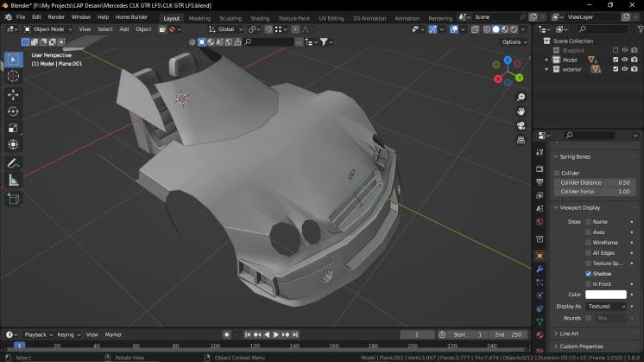Click the Z axis on navigation gizmo
The image size is (644, 362).
pos(508,60)
